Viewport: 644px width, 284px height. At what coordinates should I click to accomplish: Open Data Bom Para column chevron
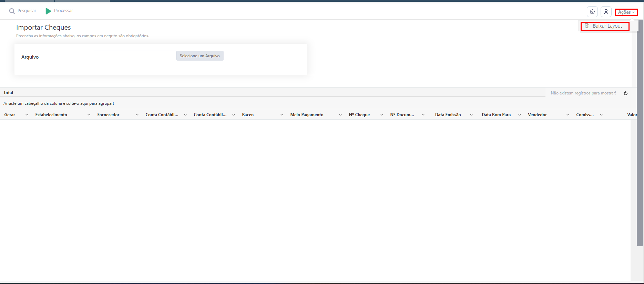click(x=520, y=115)
